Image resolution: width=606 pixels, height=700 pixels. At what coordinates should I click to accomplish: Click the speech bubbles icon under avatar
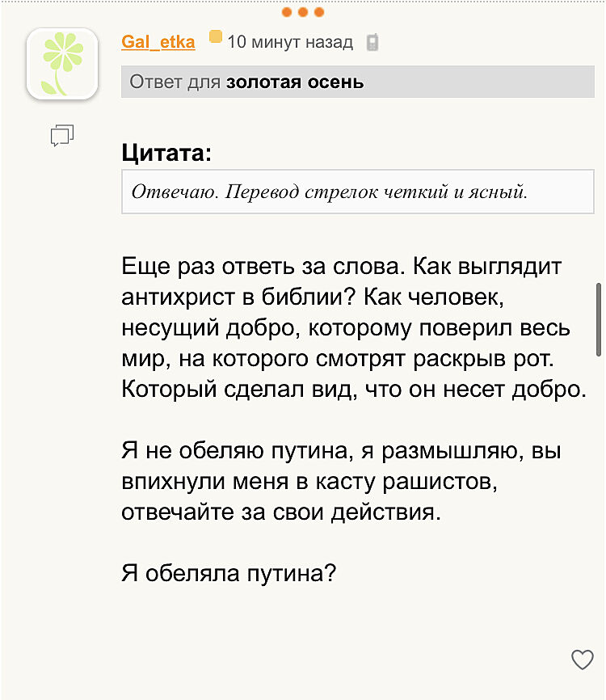tap(62, 136)
